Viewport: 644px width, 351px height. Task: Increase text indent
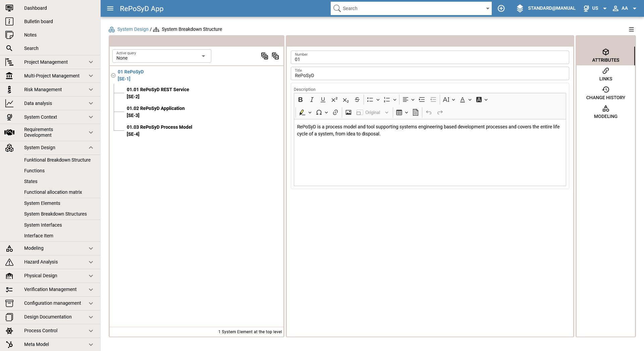[422, 100]
